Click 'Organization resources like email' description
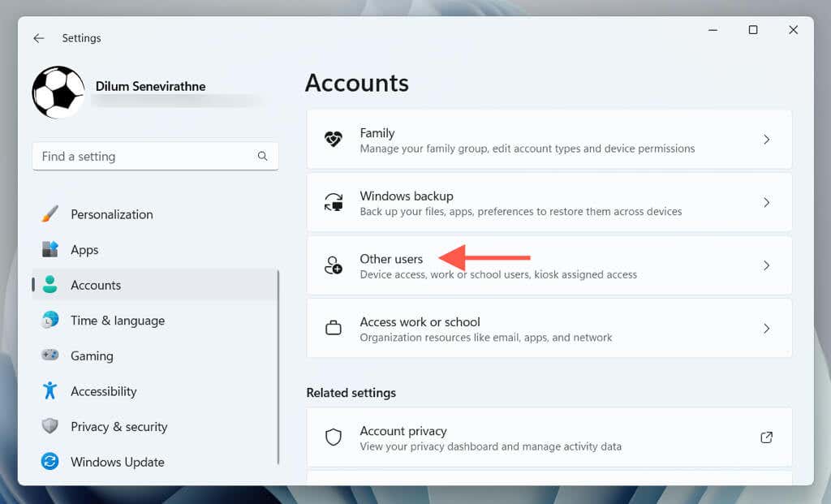 (x=486, y=338)
